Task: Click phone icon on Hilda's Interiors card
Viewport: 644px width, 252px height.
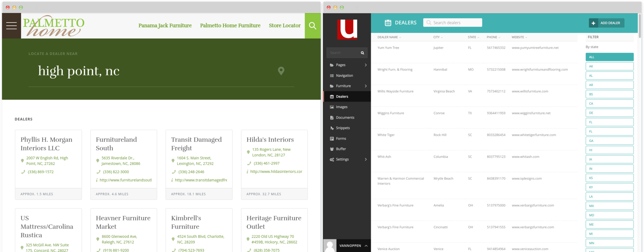Action: (x=249, y=164)
